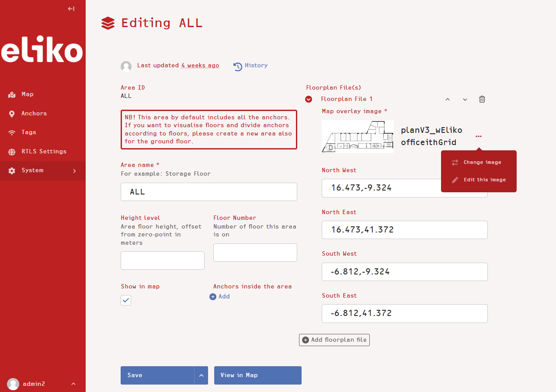Image resolution: width=556 pixels, height=392 pixels.
Task: Click the Area name input field
Action: (208, 192)
